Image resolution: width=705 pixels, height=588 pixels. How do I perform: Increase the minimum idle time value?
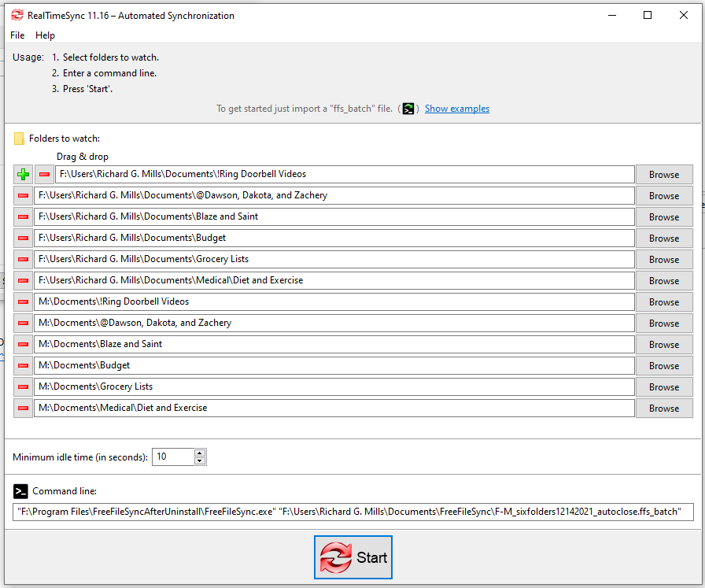(200, 453)
